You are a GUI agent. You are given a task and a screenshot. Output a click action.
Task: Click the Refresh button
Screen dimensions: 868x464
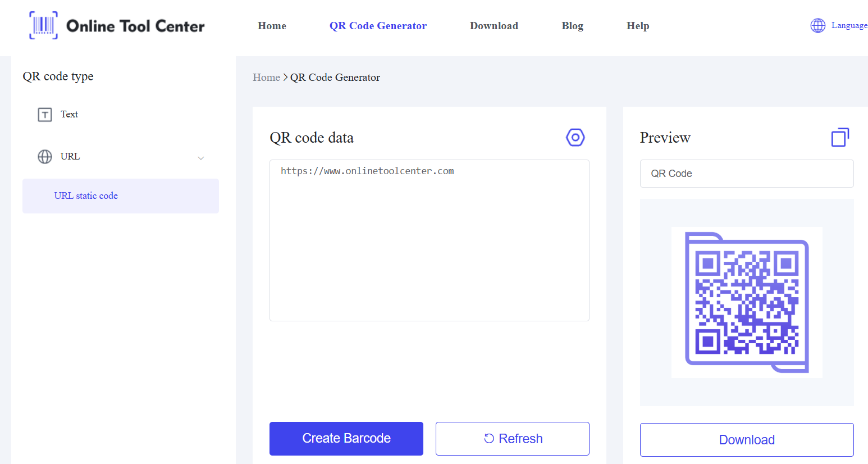point(513,439)
